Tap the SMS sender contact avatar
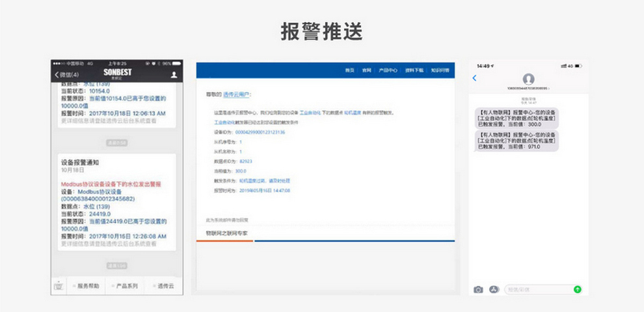 pyautogui.click(x=528, y=79)
